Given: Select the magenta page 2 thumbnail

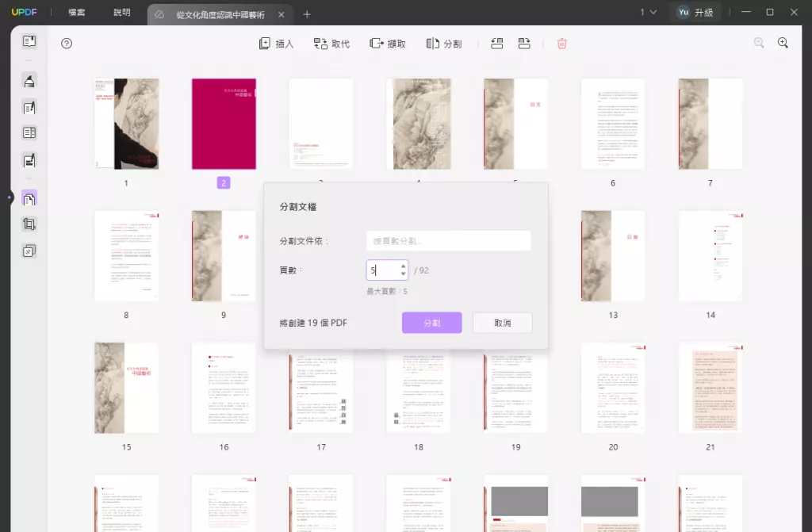Looking at the screenshot, I should 224,124.
